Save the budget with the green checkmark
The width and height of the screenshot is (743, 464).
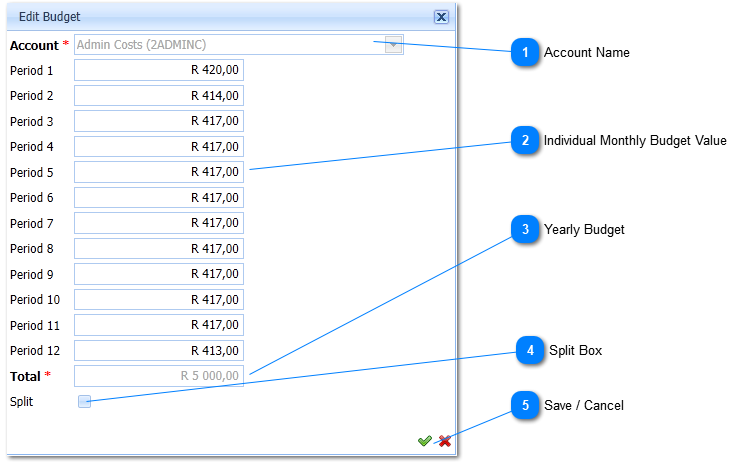tap(425, 441)
